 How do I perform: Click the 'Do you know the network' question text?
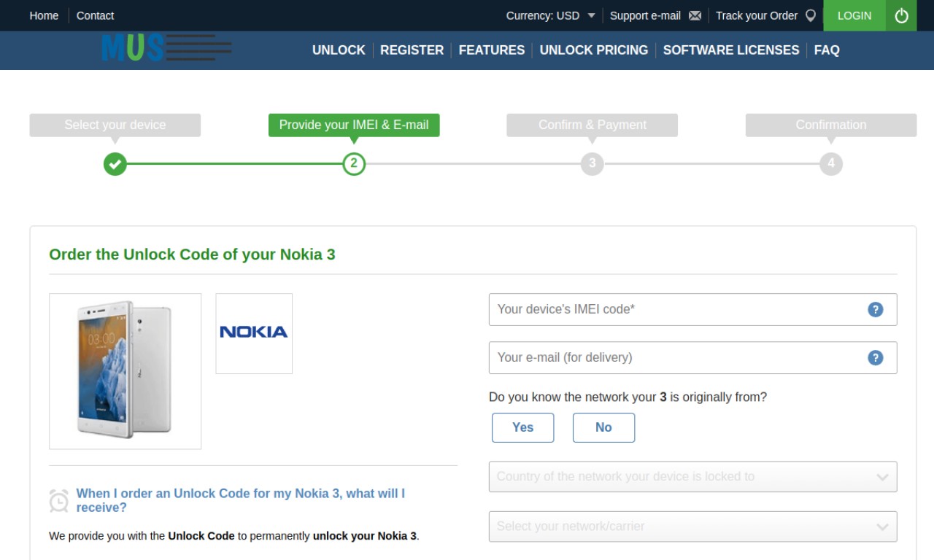coord(628,397)
